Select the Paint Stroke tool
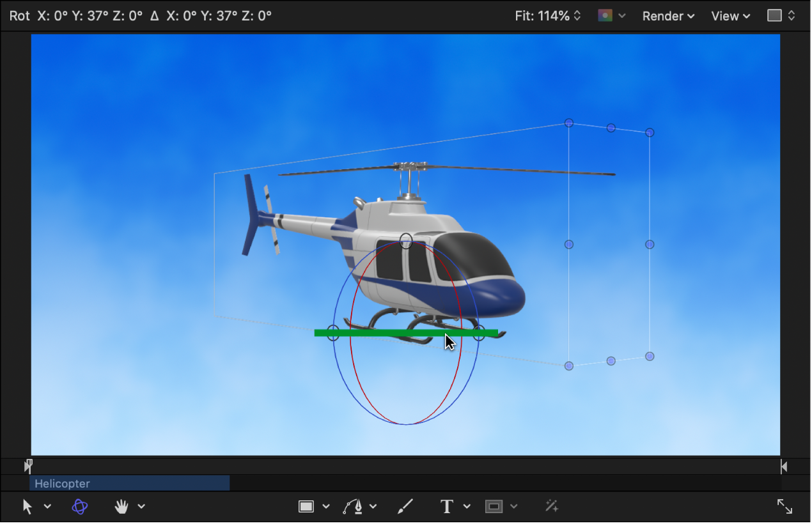The width and height of the screenshot is (812, 524). (x=405, y=506)
